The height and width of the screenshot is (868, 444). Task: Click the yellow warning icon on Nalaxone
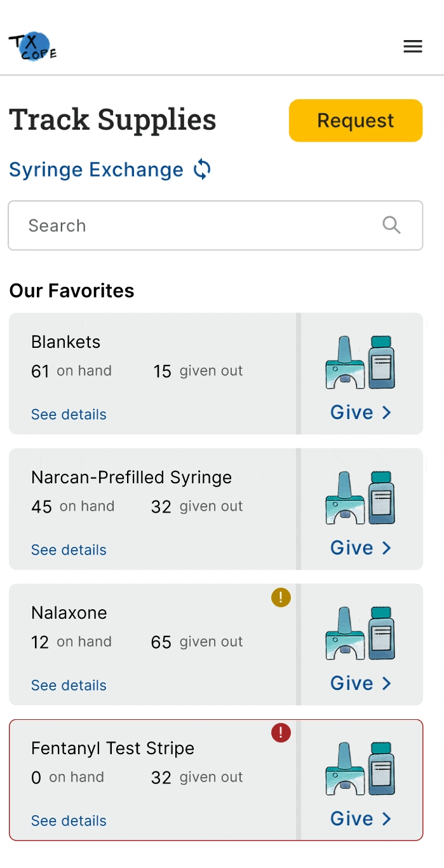coord(281,598)
